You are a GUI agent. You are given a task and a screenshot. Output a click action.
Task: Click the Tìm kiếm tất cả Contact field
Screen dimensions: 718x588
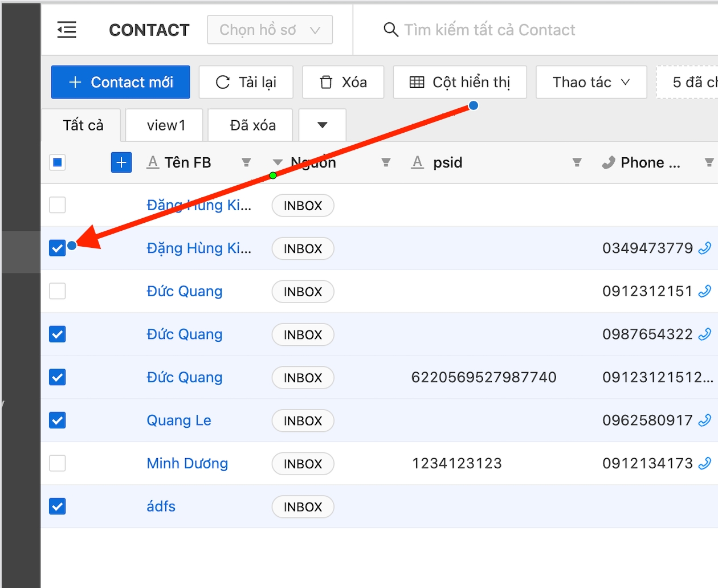point(489,30)
